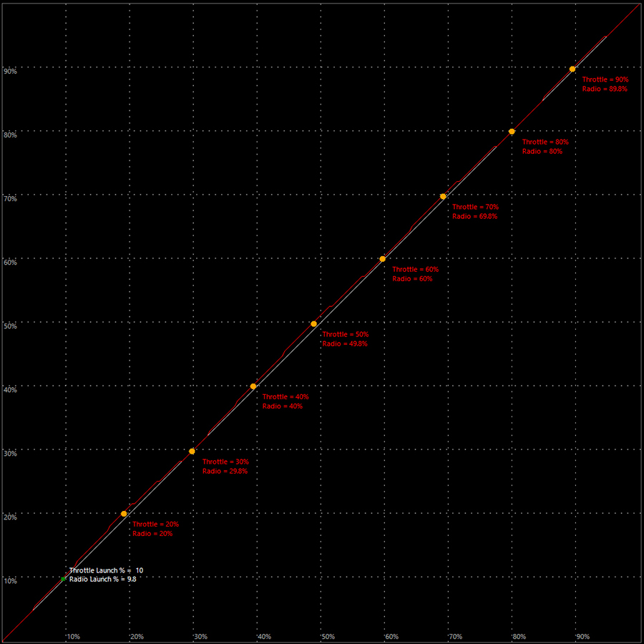The height and width of the screenshot is (644, 644).
Task: Click the "Radio = 20%" label
Action: (x=152, y=534)
